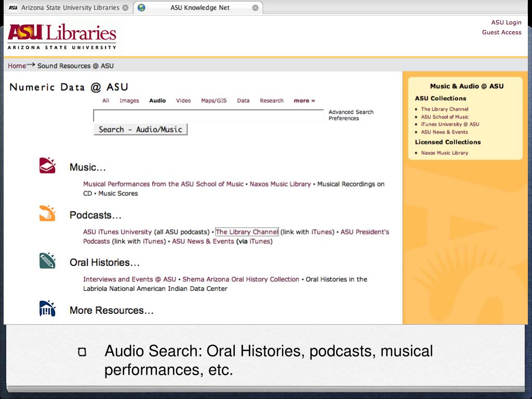This screenshot has width=532, height=399.
Task: Click the Numeric Data @ ASU title
Action: click(x=69, y=87)
